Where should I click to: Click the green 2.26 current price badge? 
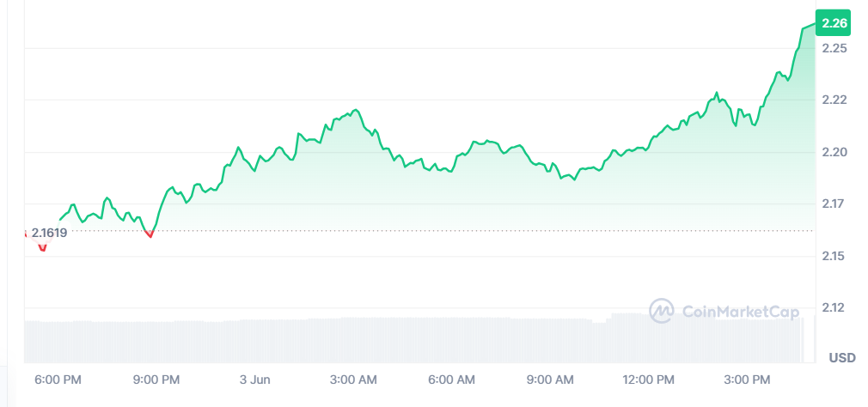tap(834, 23)
